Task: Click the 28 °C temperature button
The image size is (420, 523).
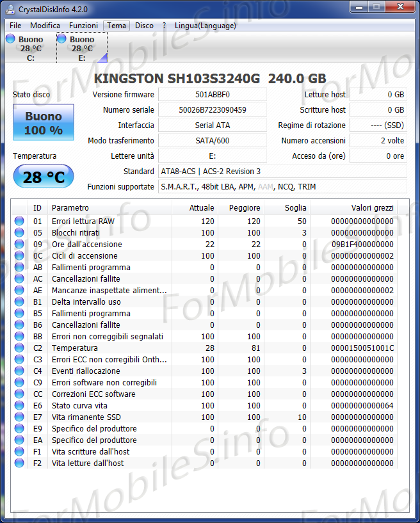Action: point(44,177)
